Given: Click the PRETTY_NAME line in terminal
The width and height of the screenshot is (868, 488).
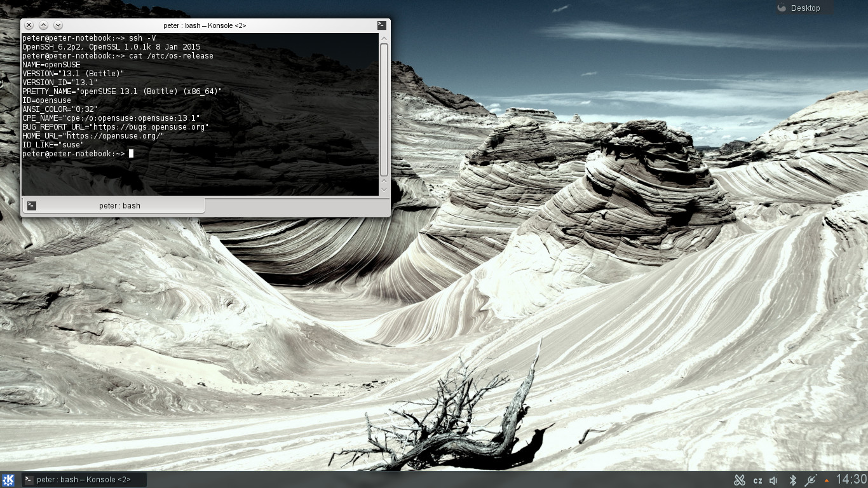Looking at the screenshot, I should coord(122,91).
